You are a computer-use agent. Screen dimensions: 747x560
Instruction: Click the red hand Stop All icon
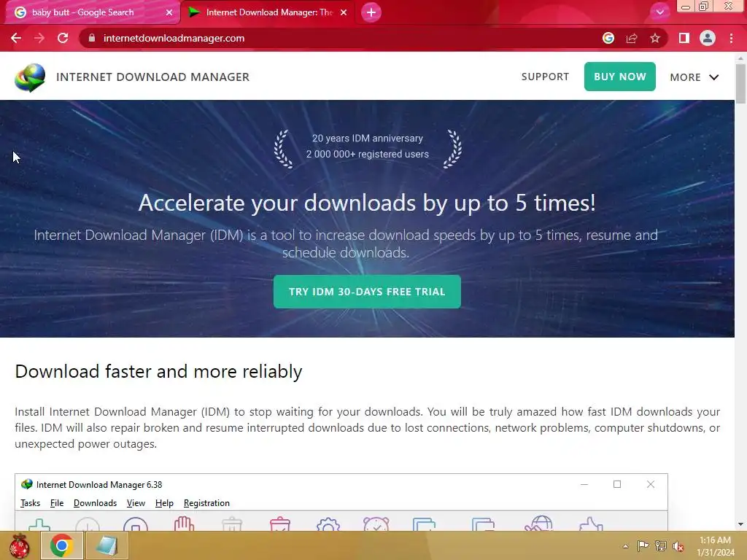pyautogui.click(x=184, y=524)
